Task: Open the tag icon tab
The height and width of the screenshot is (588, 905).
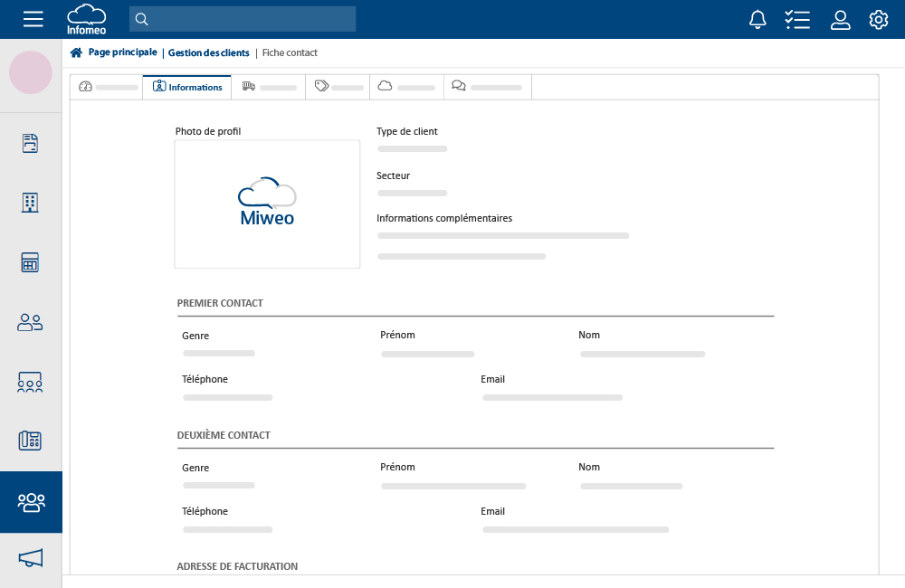Action: point(337,87)
